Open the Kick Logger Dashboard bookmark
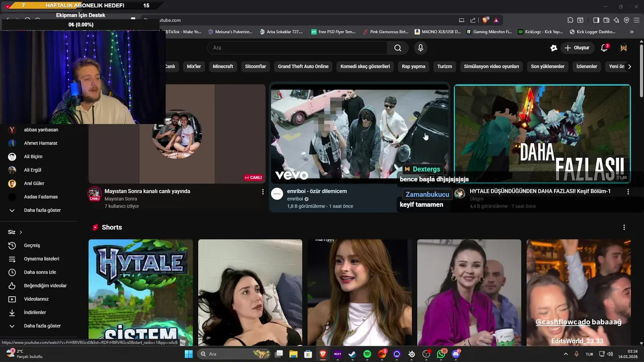 [x=592, y=32]
